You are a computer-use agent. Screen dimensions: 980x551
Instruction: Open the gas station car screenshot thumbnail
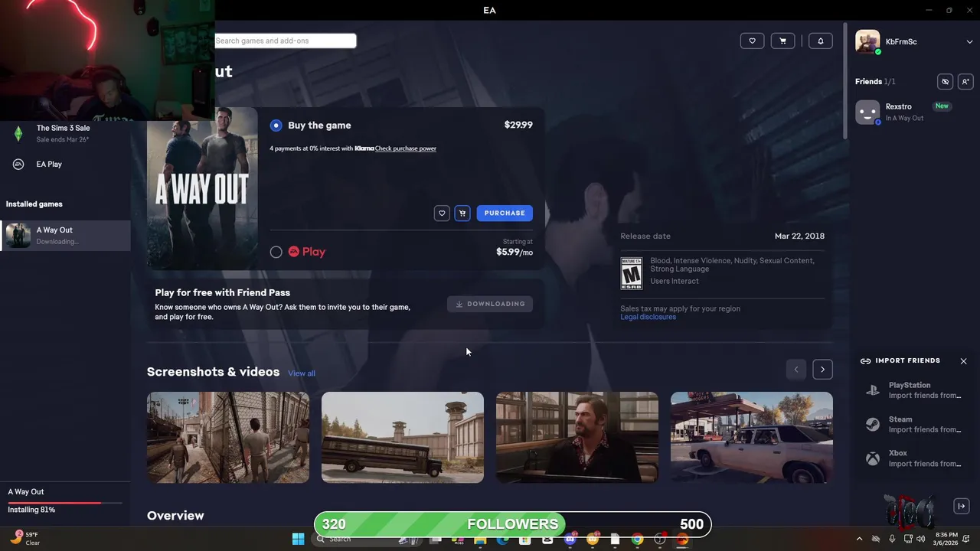(752, 437)
